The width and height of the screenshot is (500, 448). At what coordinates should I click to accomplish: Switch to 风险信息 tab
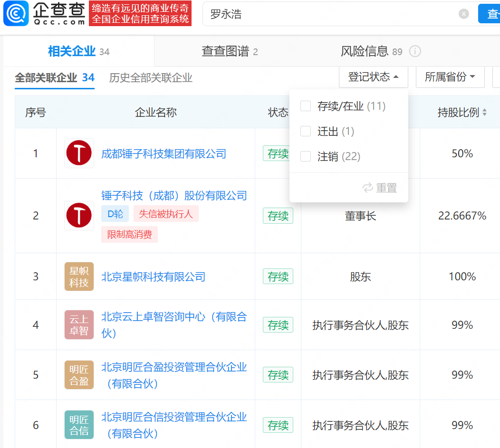coord(365,51)
